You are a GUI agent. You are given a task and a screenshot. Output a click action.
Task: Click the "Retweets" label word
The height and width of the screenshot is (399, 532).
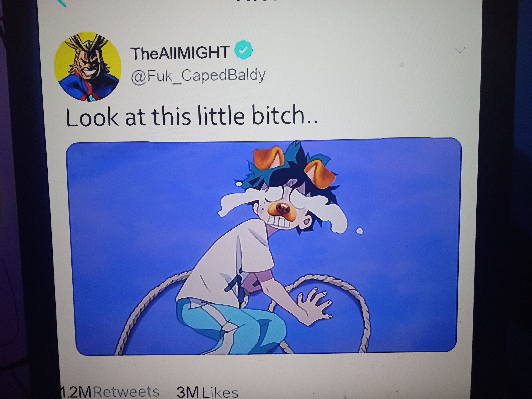[126, 392]
